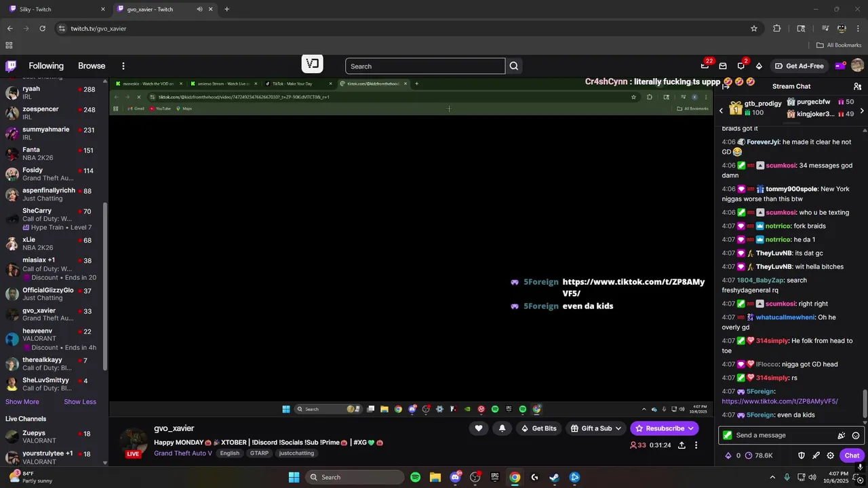Open the TikTok link in chat
Viewport: 868px width, 488px height.
[780, 401]
